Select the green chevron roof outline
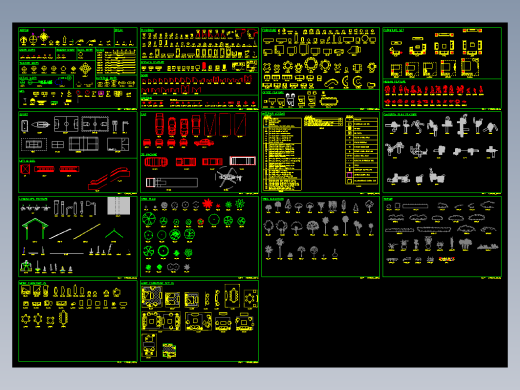The image size is (520, 390). pyautogui.click(x=114, y=233)
